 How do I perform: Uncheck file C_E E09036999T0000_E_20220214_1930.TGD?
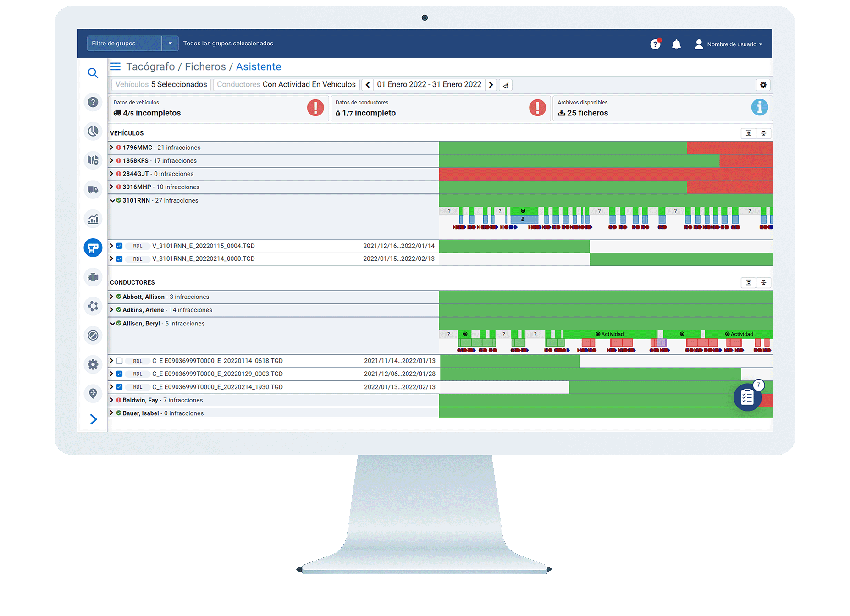click(119, 387)
